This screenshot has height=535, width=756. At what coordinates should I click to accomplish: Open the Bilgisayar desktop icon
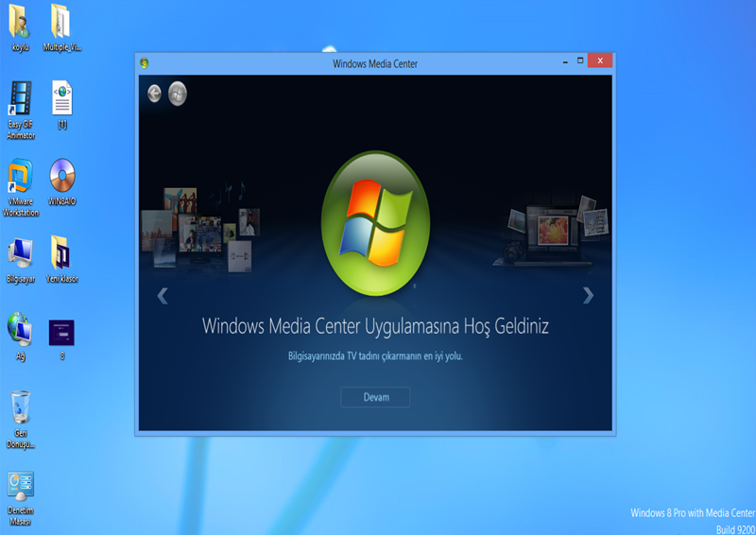point(21,260)
